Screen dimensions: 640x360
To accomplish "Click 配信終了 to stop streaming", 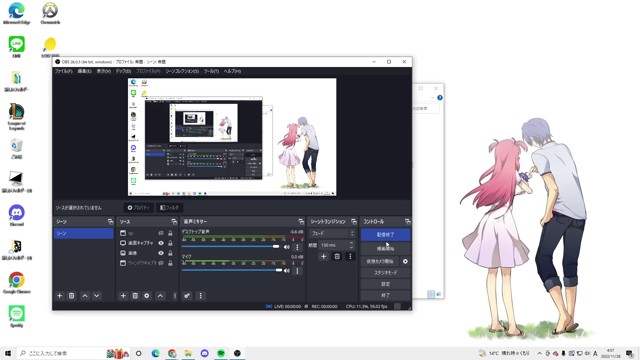I will 386,235.
